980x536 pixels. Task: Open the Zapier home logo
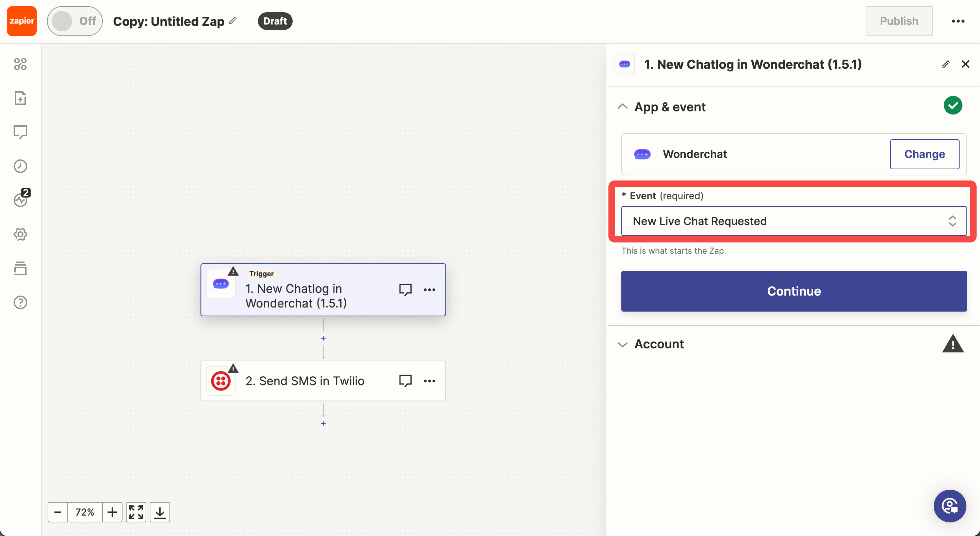click(x=22, y=21)
